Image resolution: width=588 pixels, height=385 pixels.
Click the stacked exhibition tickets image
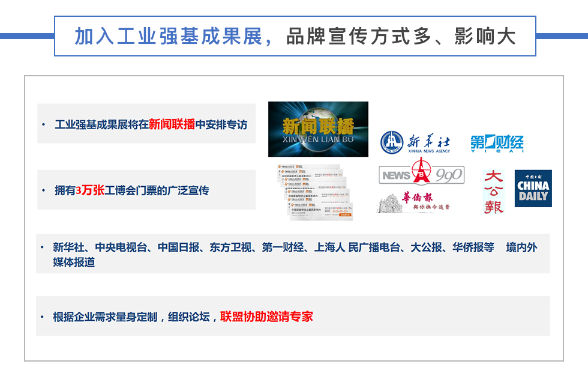316,192
